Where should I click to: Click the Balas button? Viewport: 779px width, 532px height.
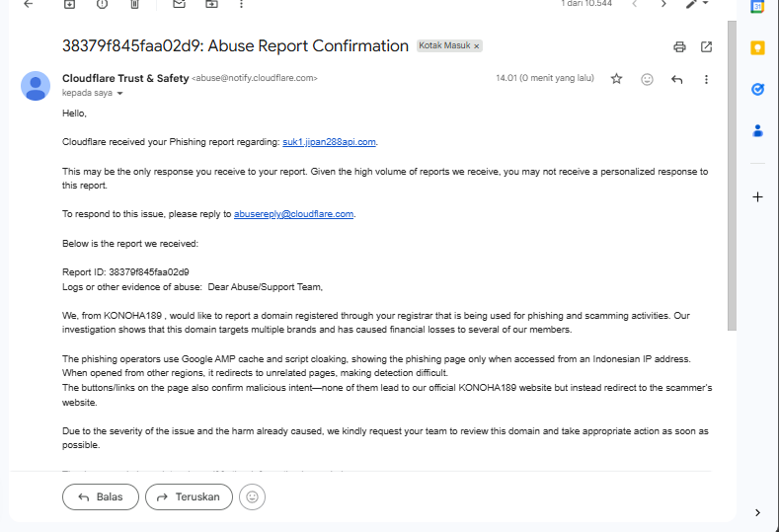[100, 496]
